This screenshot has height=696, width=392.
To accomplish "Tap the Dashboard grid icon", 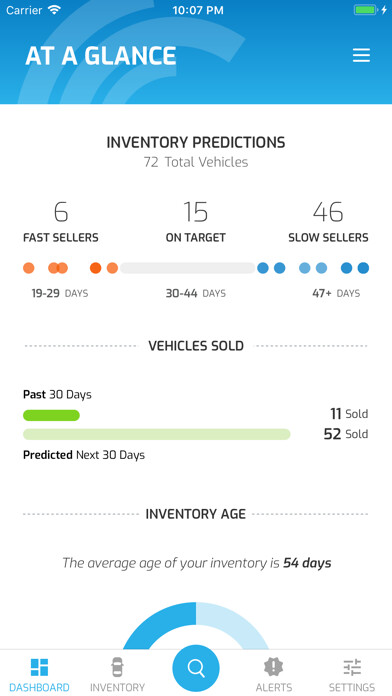I will (40, 667).
